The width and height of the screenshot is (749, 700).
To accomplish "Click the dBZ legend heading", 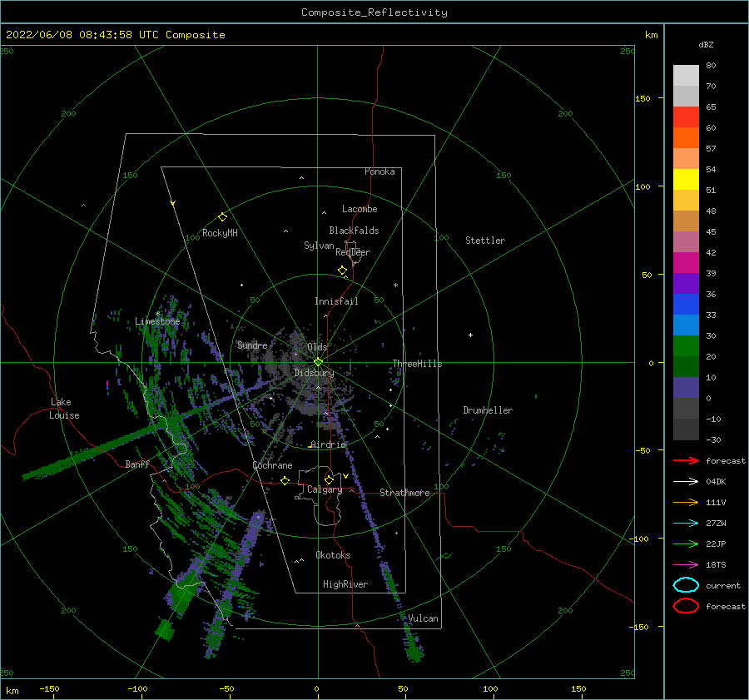I will 706,45.
